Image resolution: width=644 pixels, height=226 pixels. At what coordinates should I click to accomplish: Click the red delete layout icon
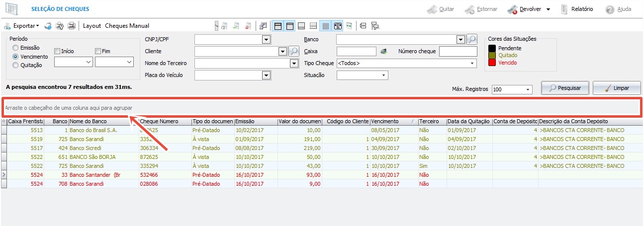click(x=248, y=25)
